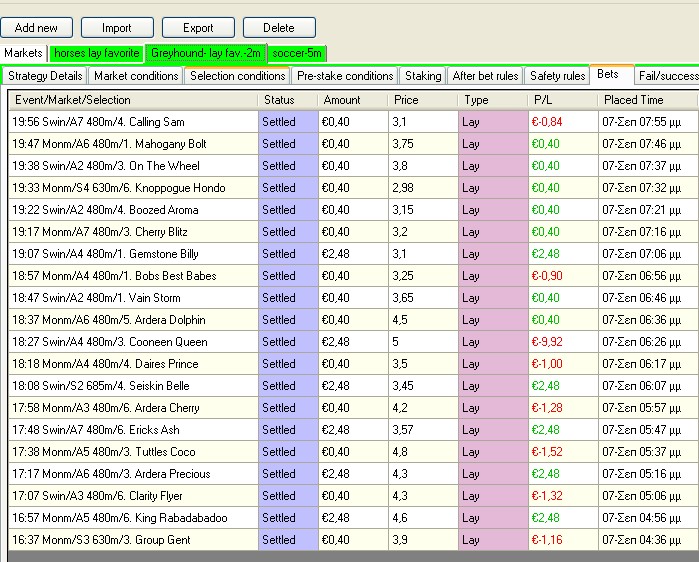Select the Group Gent bet row
699x562 pixels.
pos(354,540)
